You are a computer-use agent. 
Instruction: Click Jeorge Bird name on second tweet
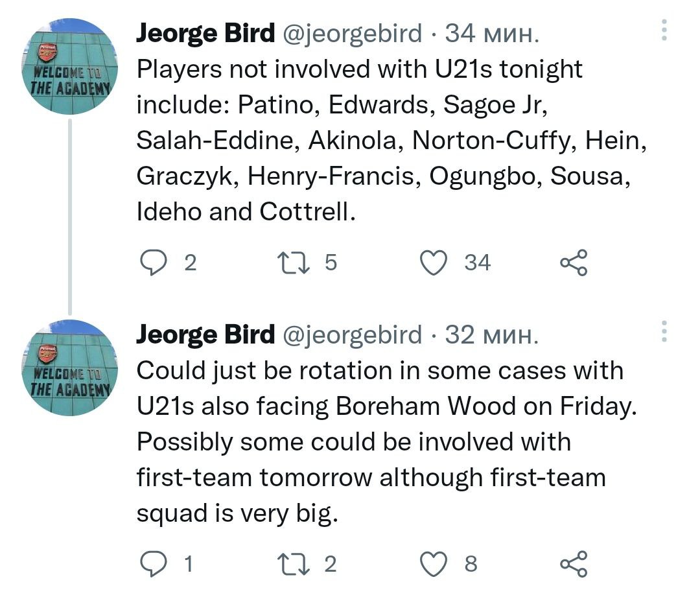[x=205, y=334]
